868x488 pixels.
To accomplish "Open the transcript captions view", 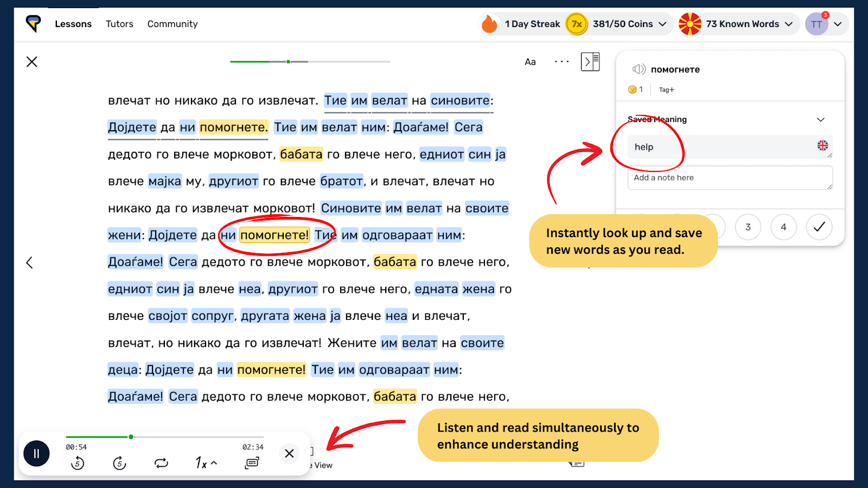I will click(x=251, y=463).
